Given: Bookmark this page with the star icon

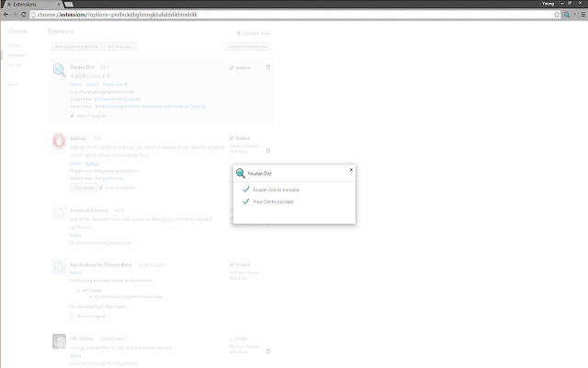Looking at the screenshot, I should [x=557, y=15].
